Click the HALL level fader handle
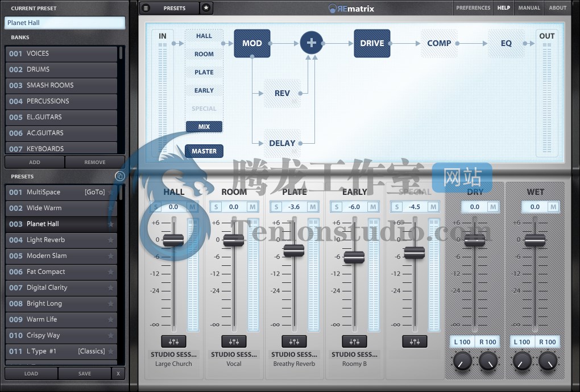 tap(173, 240)
